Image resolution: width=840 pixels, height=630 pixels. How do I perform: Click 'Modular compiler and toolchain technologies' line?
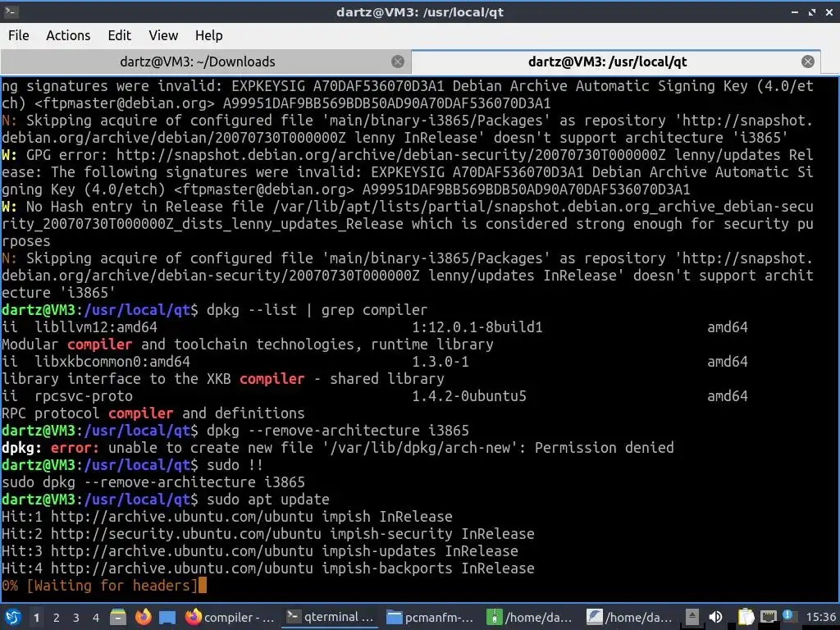[248, 344]
